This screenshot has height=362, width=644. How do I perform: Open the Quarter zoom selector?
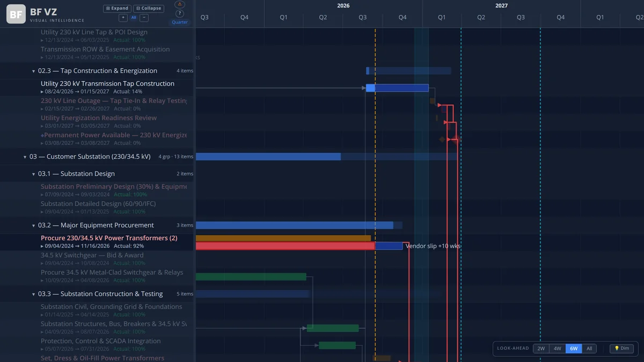coord(180,23)
